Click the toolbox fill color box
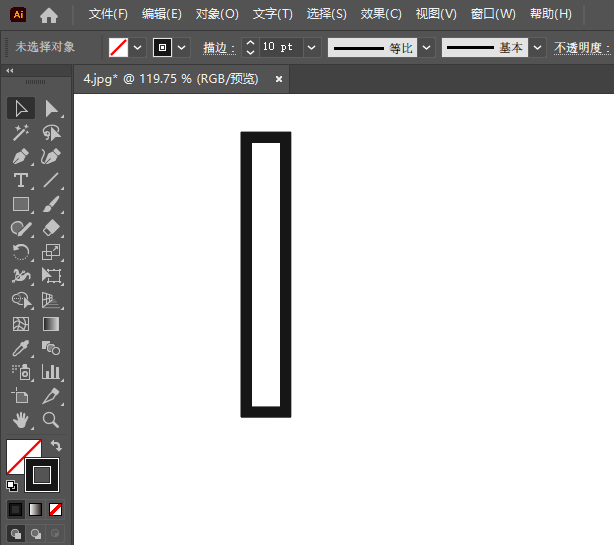This screenshot has height=545, width=614. point(17,452)
